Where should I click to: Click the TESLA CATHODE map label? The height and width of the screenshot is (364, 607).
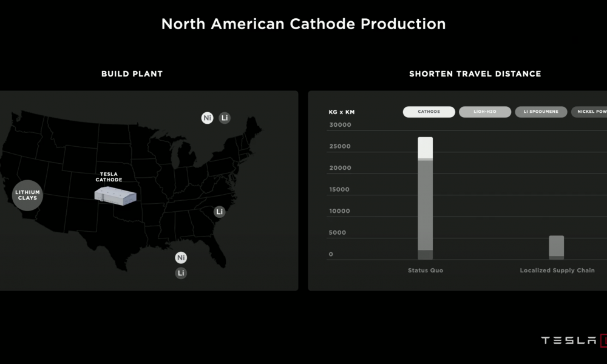(109, 177)
